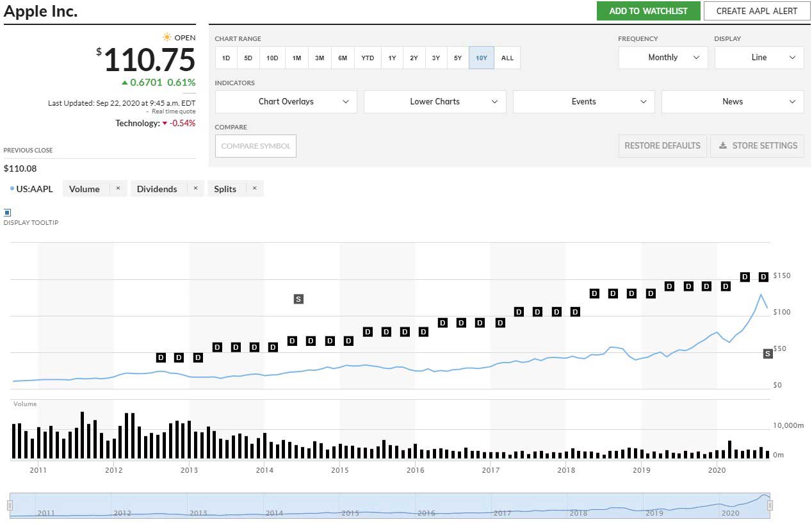Screen dimensions: 812x524
Task: Select the 5D chart range
Action: click(248, 58)
